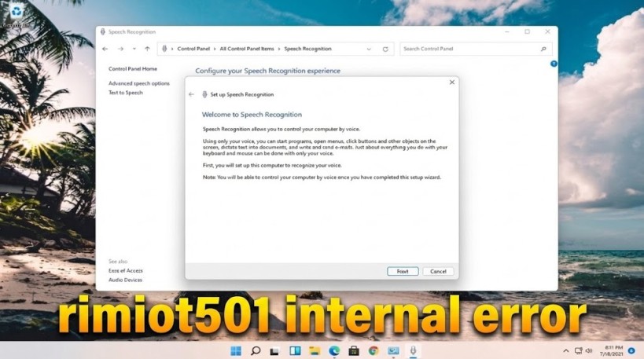
Task: Open volume tray icon
Action: (x=589, y=351)
